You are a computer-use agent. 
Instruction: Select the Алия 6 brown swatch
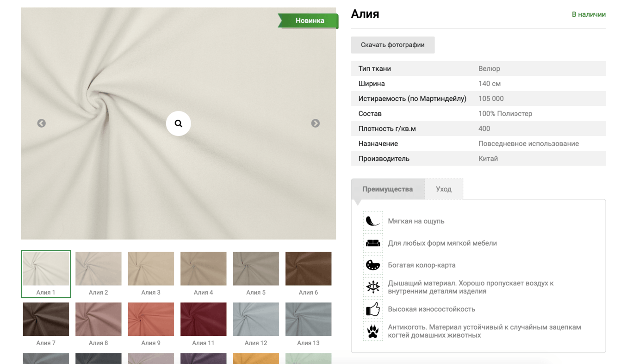tap(308, 269)
